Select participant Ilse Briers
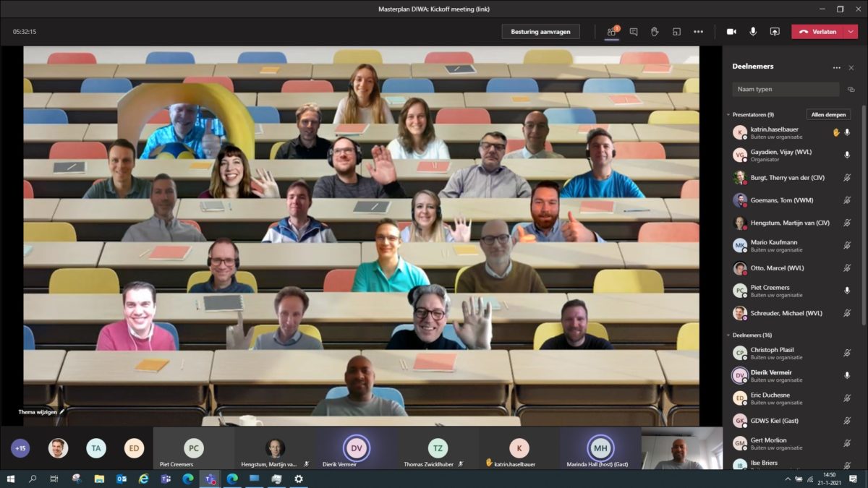Viewport: 868px width, 488px height. 792,463
